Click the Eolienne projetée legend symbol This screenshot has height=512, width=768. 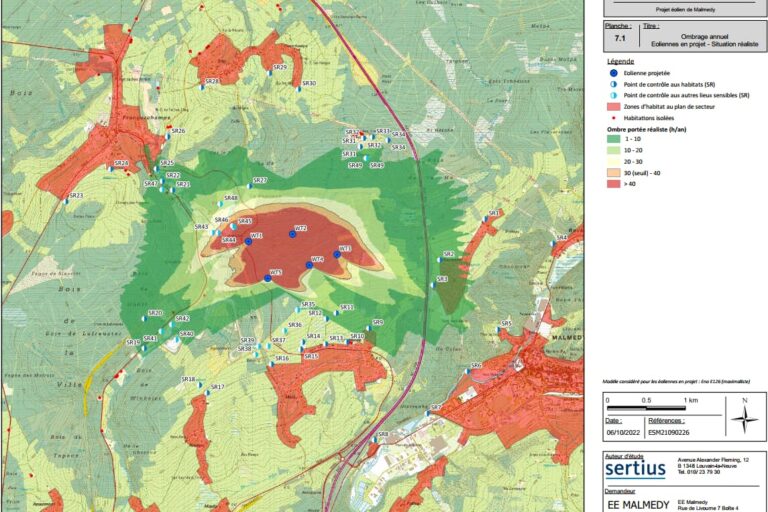[612, 73]
